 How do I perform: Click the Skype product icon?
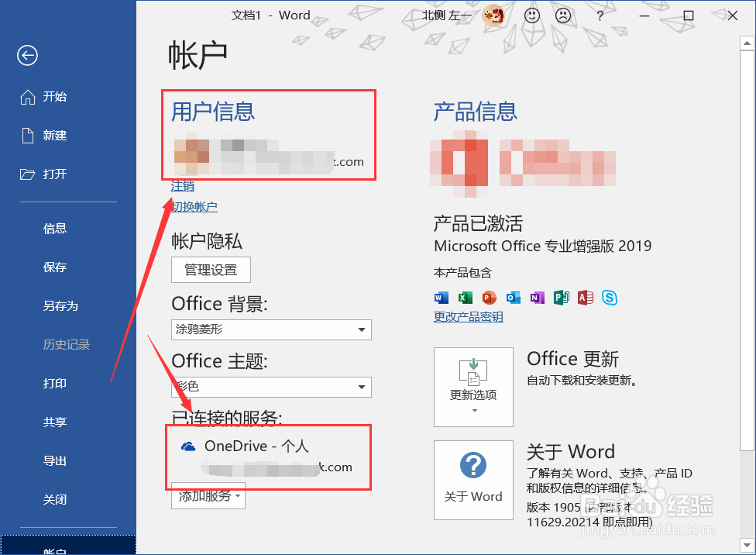click(610, 298)
